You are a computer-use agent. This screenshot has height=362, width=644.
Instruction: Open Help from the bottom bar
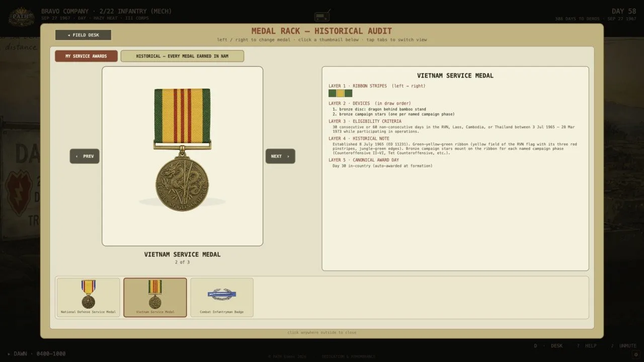pos(587,346)
